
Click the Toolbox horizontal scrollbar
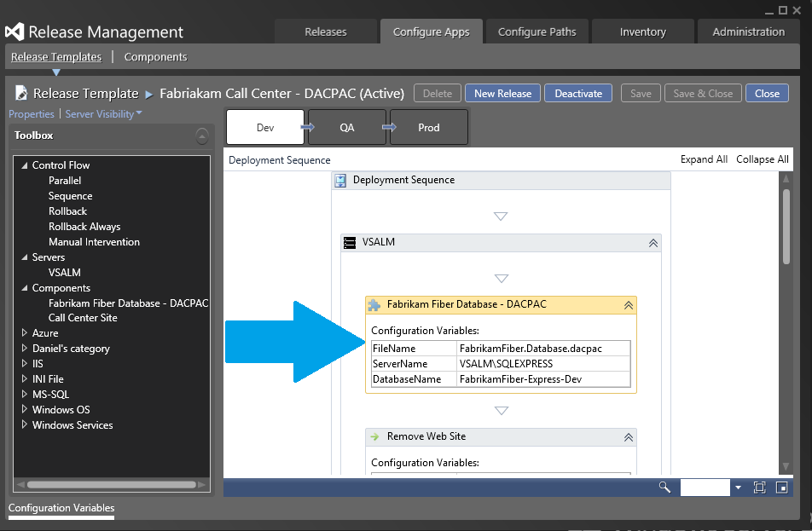coord(112,485)
